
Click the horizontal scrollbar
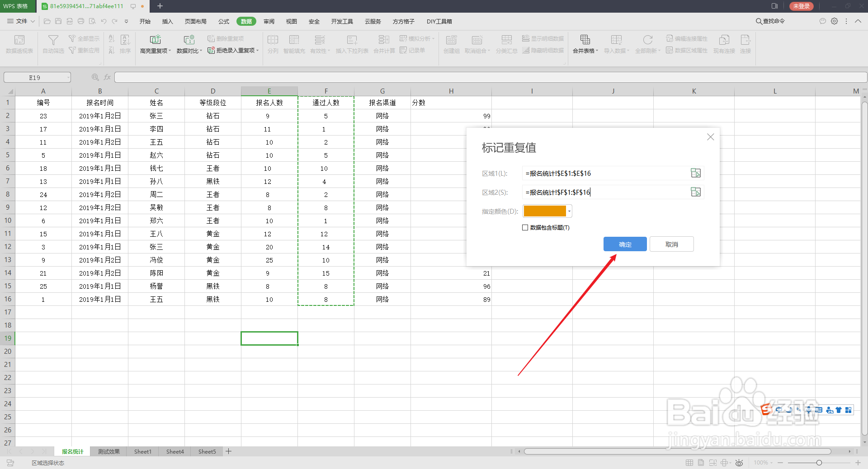point(677,451)
